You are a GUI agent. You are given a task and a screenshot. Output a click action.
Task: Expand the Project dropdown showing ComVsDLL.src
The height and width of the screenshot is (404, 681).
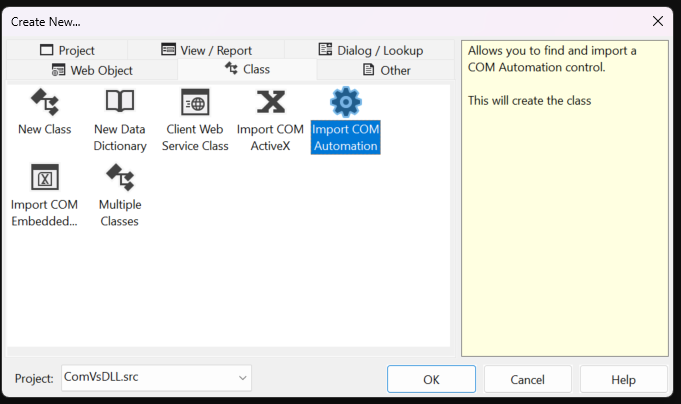pos(242,378)
